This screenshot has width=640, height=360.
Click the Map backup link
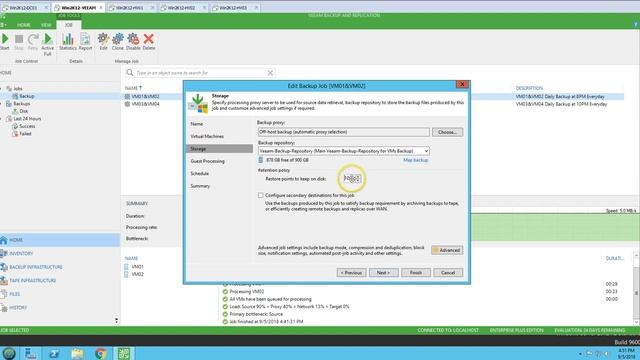tap(416, 160)
